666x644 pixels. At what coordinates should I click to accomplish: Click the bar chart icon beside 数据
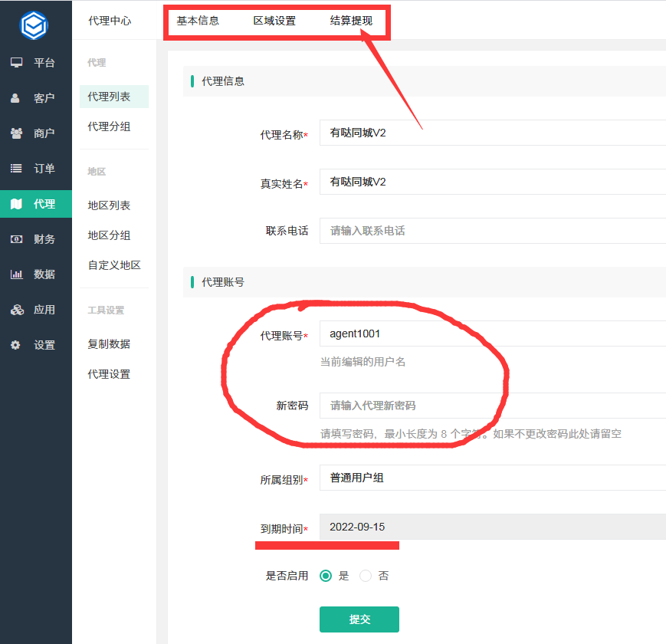pos(16,274)
